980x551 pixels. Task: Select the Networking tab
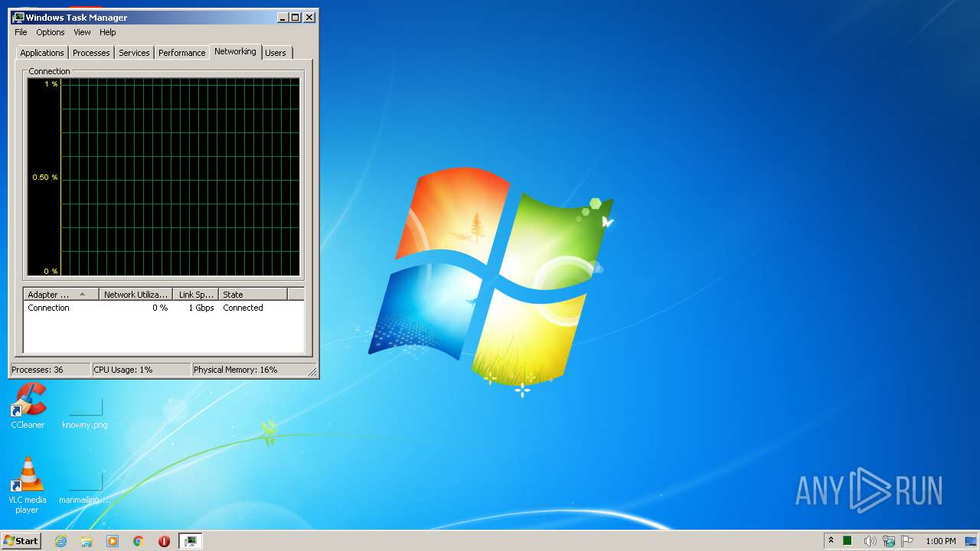coord(235,51)
